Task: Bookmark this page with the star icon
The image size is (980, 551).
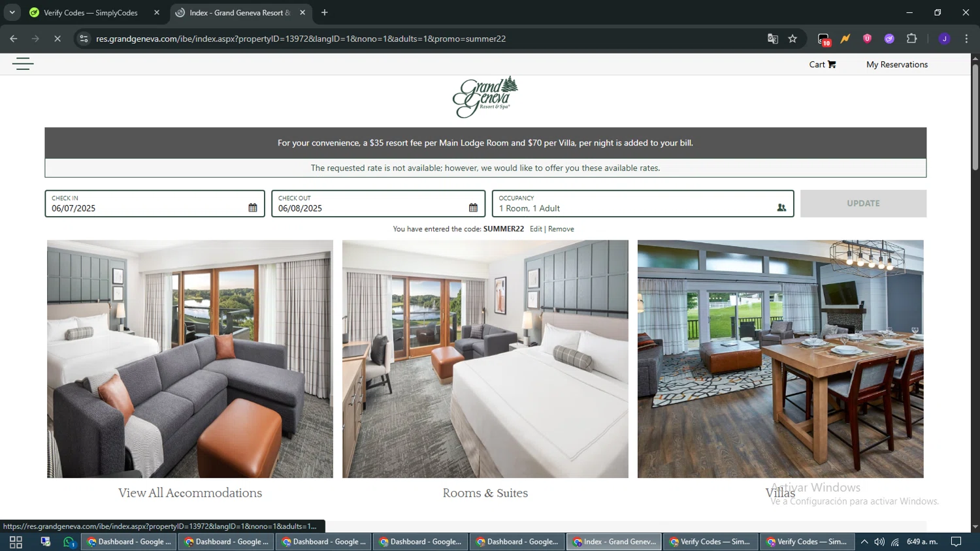Action: [x=792, y=39]
